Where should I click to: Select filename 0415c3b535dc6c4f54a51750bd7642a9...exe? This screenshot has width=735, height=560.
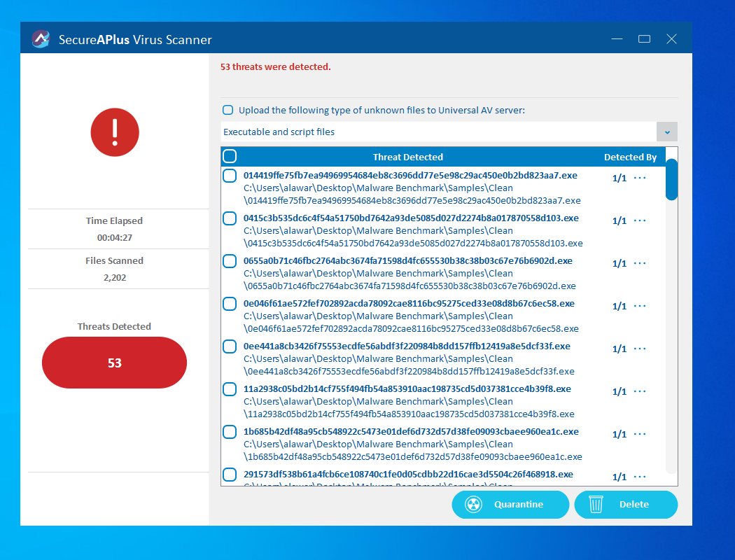click(x=411, y=218)
